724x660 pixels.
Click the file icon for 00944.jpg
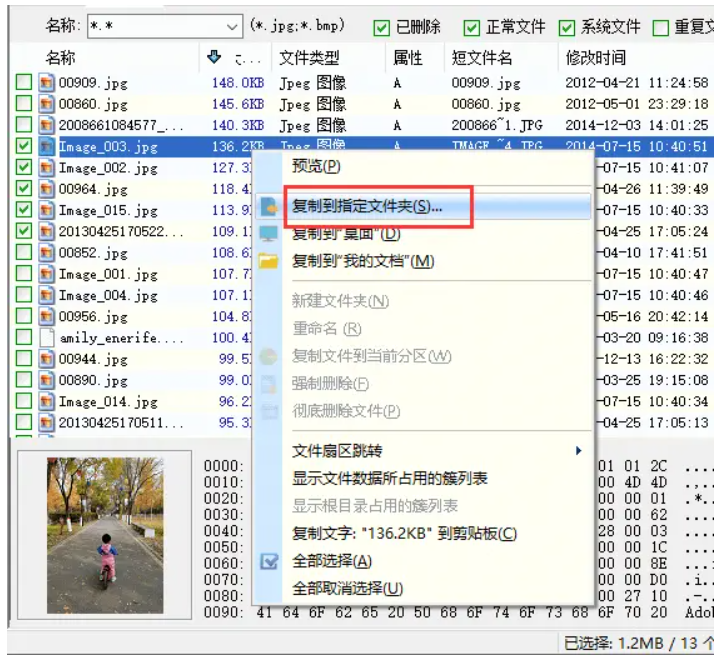46,359
